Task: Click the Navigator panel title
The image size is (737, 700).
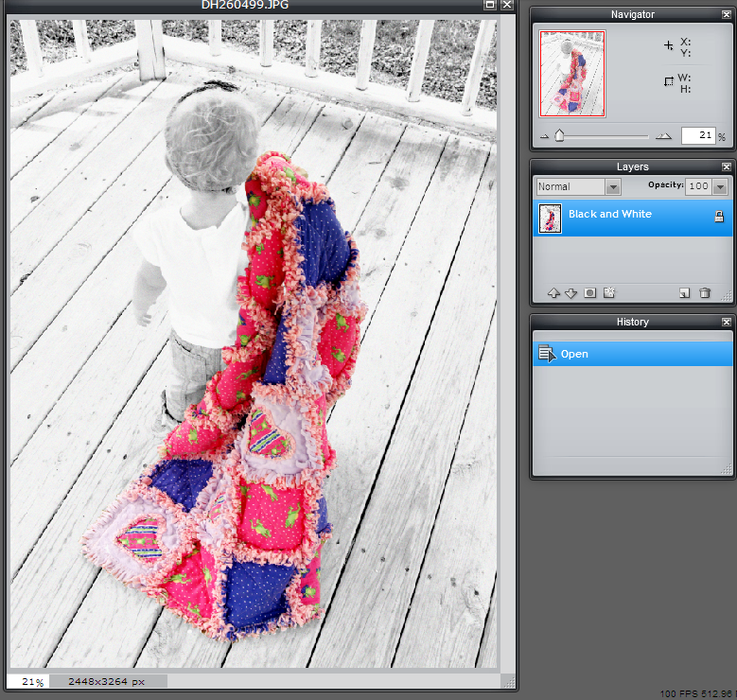Action: [633, 14]
